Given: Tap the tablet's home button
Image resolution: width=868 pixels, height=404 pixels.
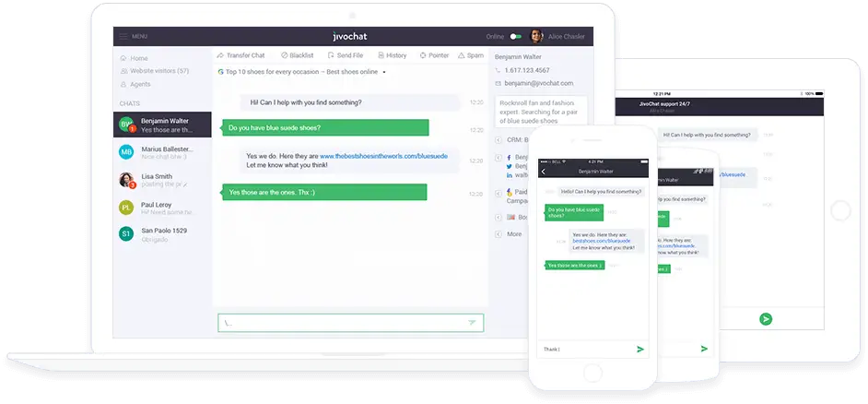Looking at the screenshot, I should pyautogui.click(x=840, y=210).
